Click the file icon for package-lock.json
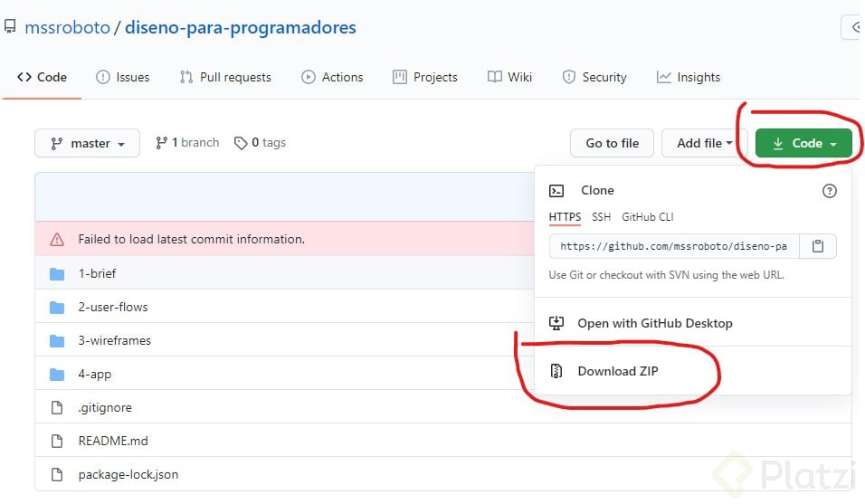 click(57, 475)
